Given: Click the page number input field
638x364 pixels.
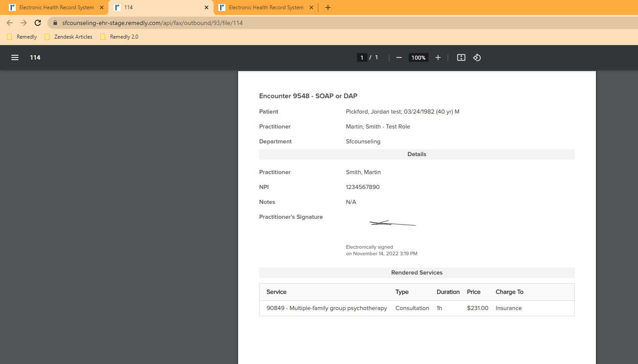Looking at the screenshot, I should [362, 57].
